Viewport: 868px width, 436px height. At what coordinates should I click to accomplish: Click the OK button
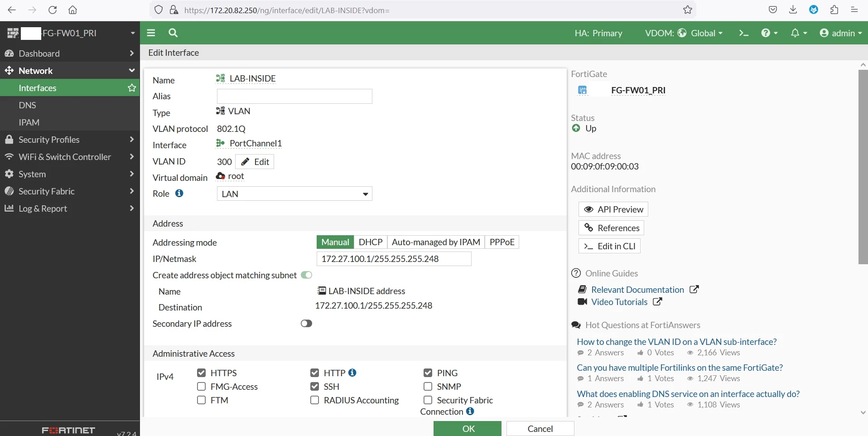coord(468,429)
